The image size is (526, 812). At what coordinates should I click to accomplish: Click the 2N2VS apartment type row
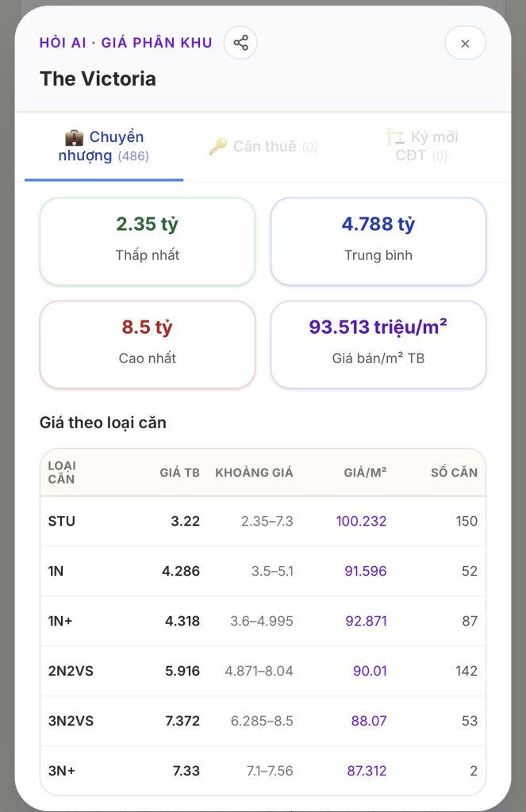[263, 671]
